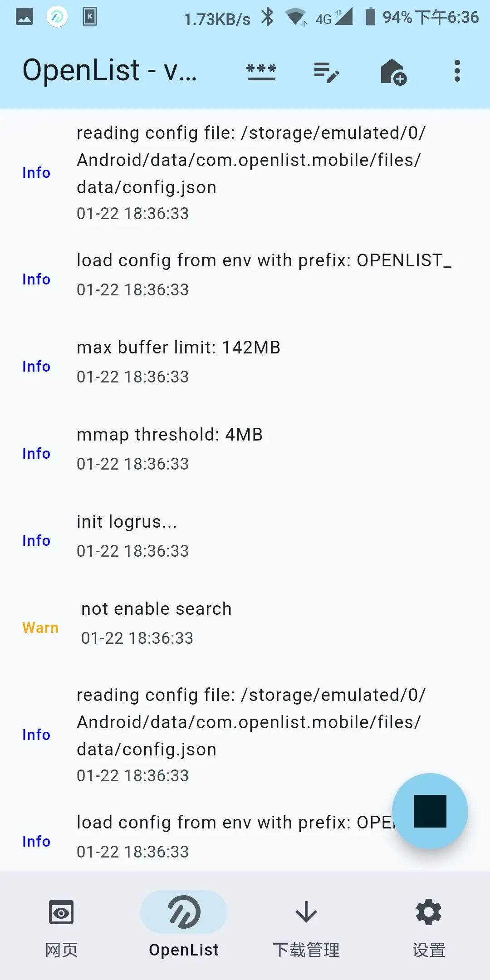Tap the Bluetooth icon in status bar

[268, 17]
